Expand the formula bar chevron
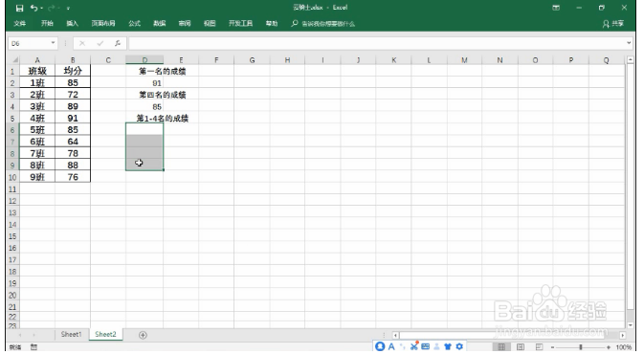 [629, 43]
